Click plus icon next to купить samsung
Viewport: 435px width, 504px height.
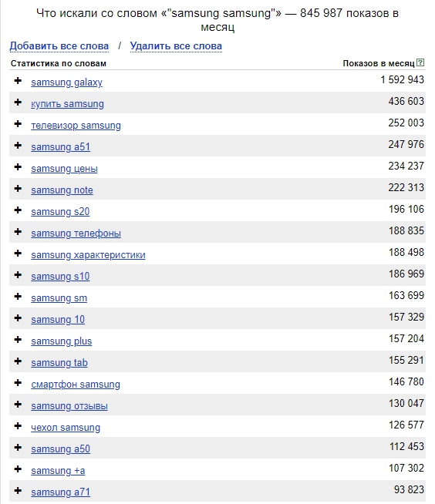click(18, 102)
